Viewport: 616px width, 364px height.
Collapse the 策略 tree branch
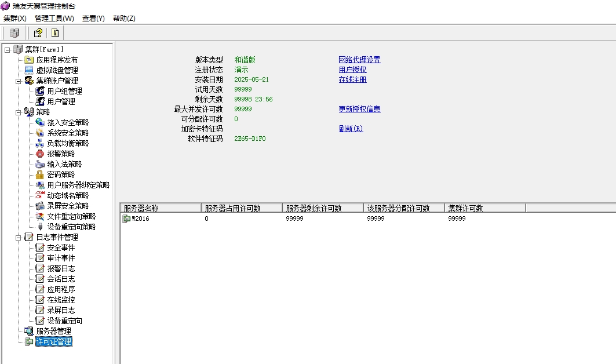[18, 112]
